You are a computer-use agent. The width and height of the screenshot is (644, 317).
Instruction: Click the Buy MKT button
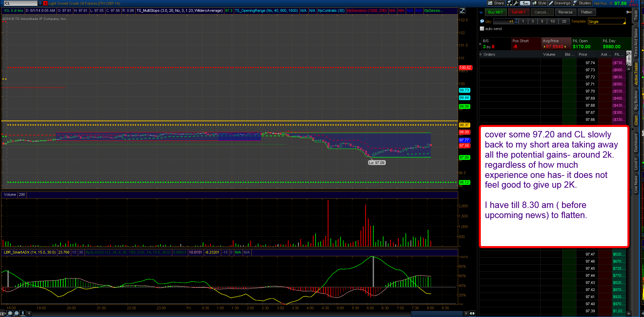click(496, 12)
